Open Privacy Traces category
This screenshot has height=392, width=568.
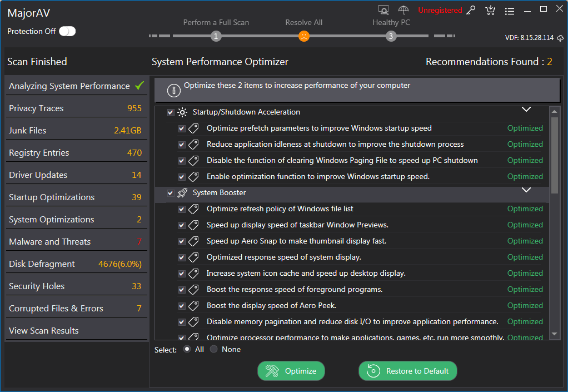click(x=76, y=108)
